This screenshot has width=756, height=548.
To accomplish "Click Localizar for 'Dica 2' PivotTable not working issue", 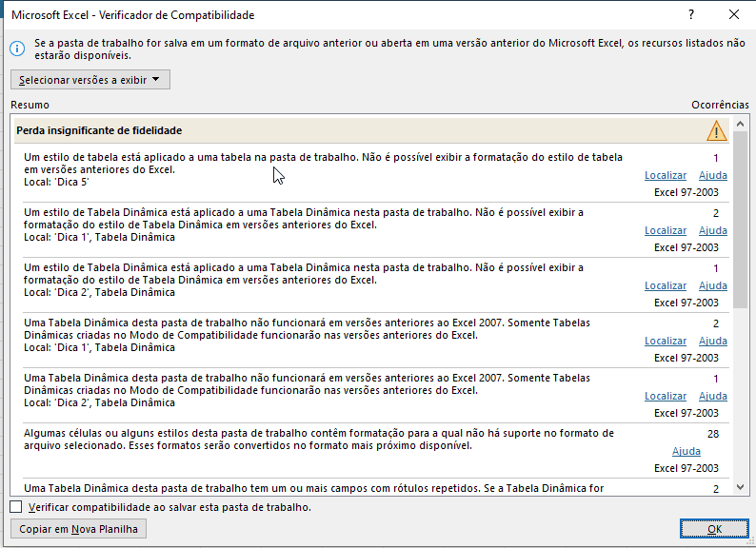I will coord(666,396).
